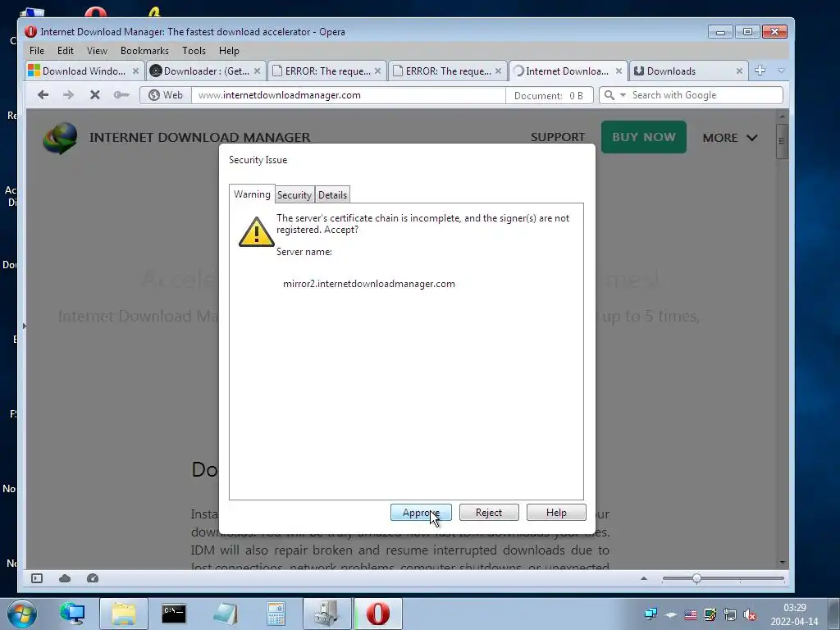Switch to Download Windows tab
840x630 pixels.
[84, 71]
